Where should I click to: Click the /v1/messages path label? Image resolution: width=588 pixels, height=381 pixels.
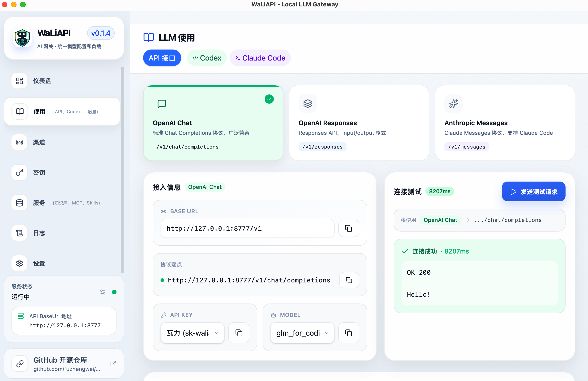(466, 147)
